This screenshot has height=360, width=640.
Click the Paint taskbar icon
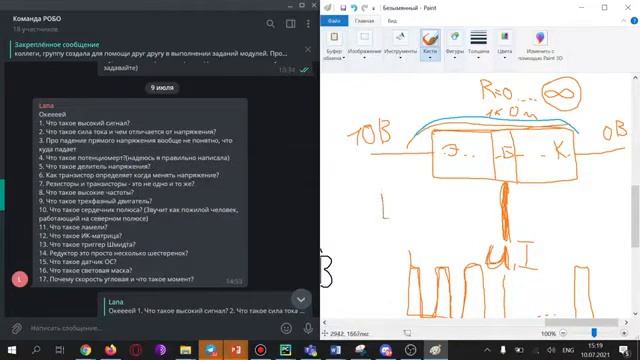436,350
